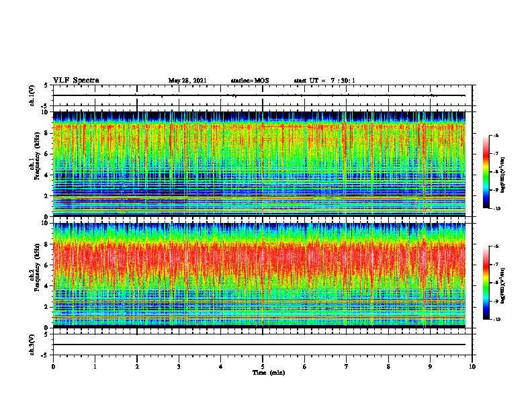Click the "VLF Spectra" plot title
The image size is (532, 411).
[76, 81]
